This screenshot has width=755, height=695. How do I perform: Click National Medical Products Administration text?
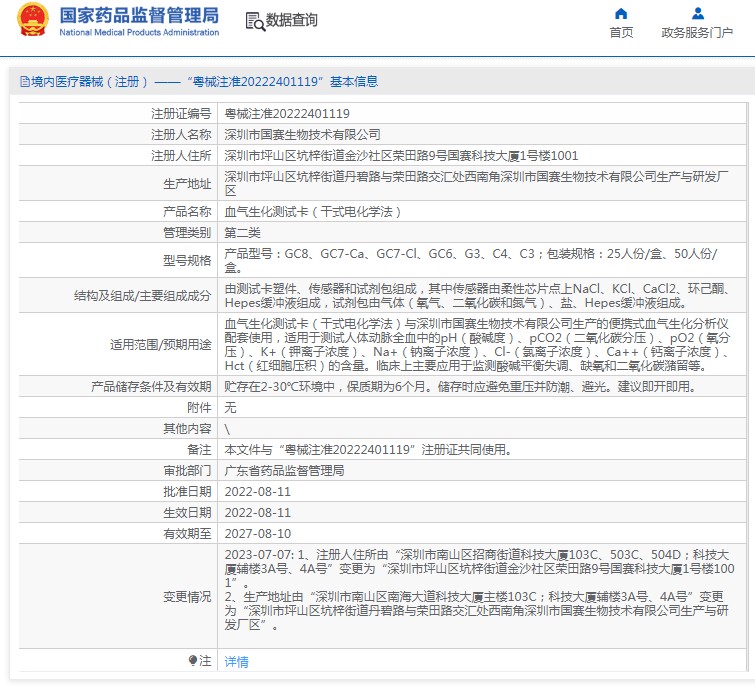click(x=139, y=32)
